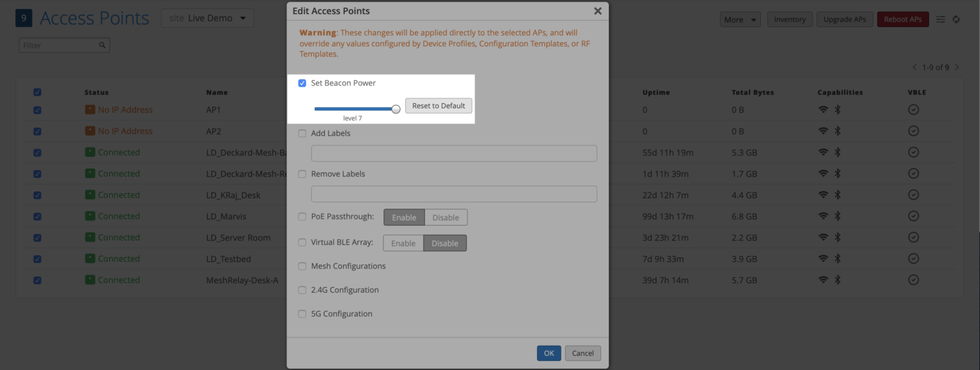
Task: Click the beacon power slider handle
Action: (x=396, y=109)
